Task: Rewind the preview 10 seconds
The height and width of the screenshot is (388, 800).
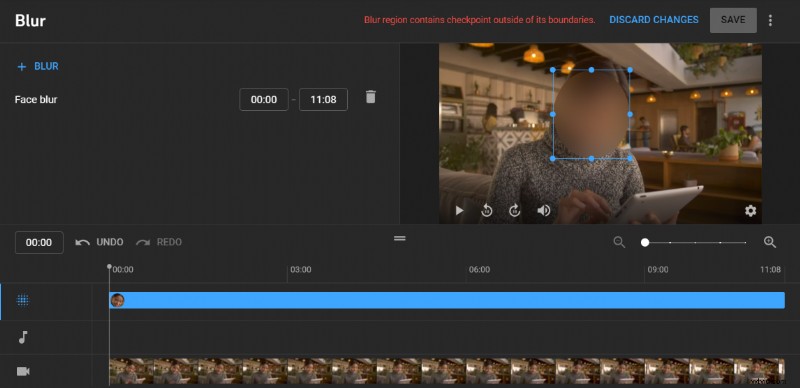Action: coord(487,210)
